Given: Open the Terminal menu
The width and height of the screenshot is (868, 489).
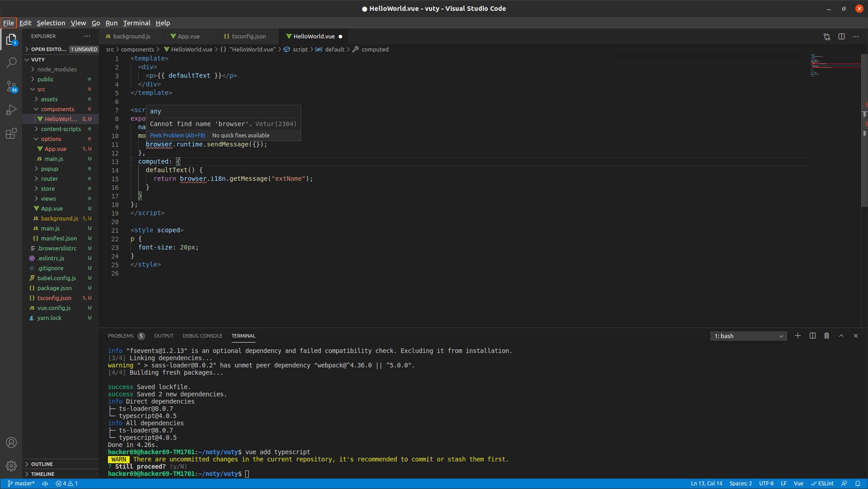Looking at the screenshot, I should click(136, 23).
